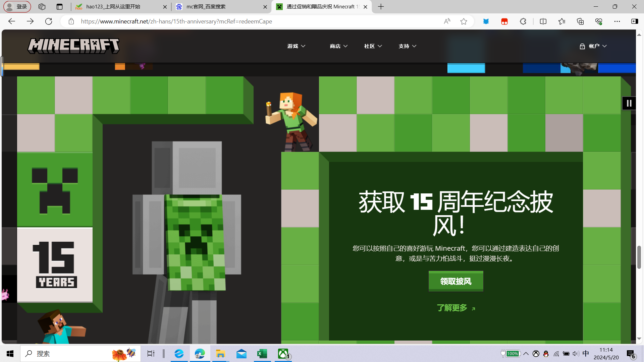Open the network tray icon
Viewport: 644px width, 362px height.
click(556, 354)
